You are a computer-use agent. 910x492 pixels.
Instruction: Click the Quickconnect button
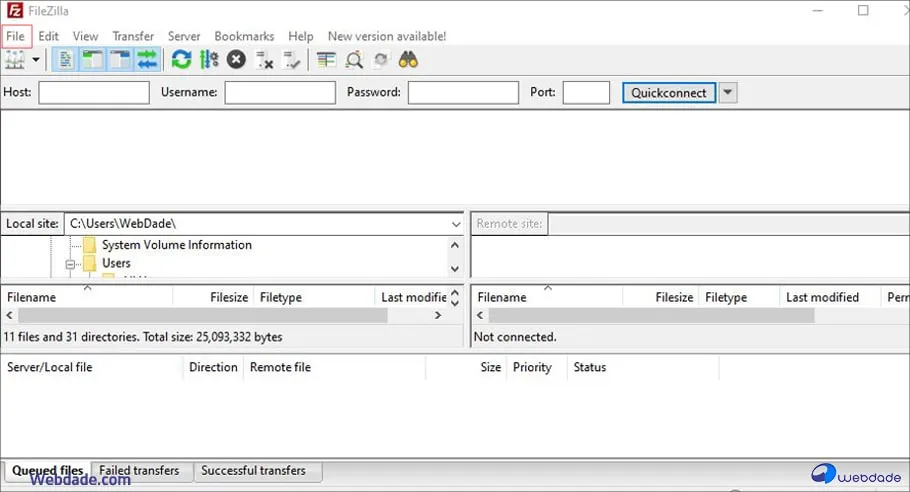[x=669, y=93]
